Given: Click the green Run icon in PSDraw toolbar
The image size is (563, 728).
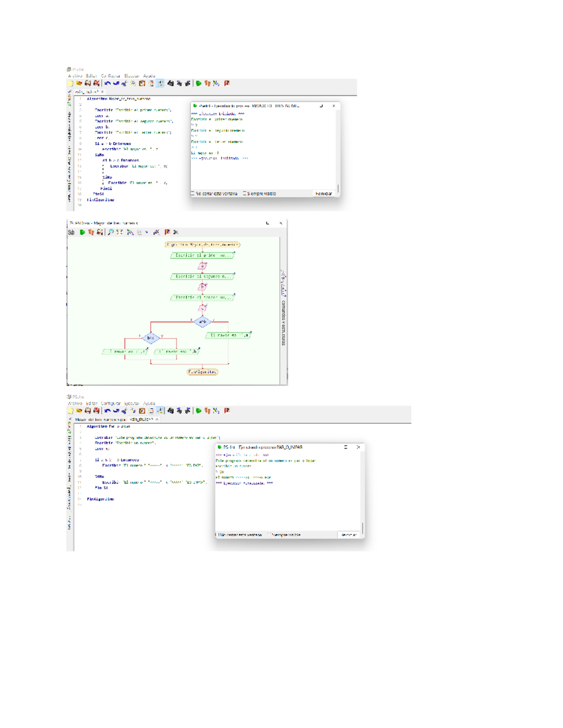Looking at the screenshot, I should click(x=83, y=232).
